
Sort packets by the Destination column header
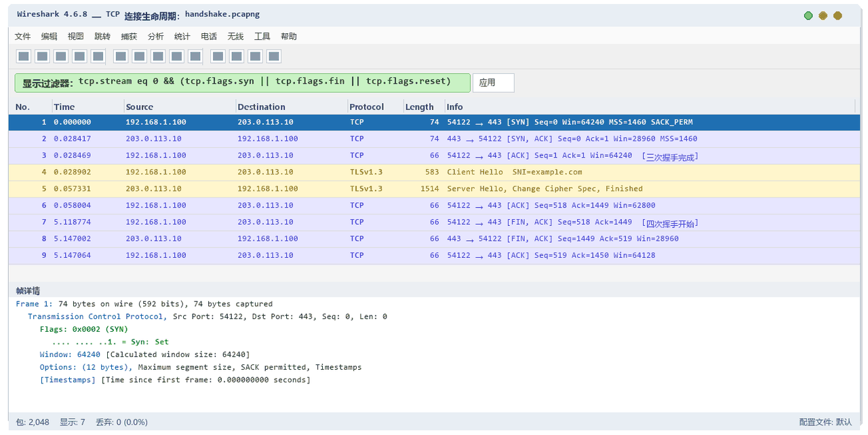[x=291, y=107]
